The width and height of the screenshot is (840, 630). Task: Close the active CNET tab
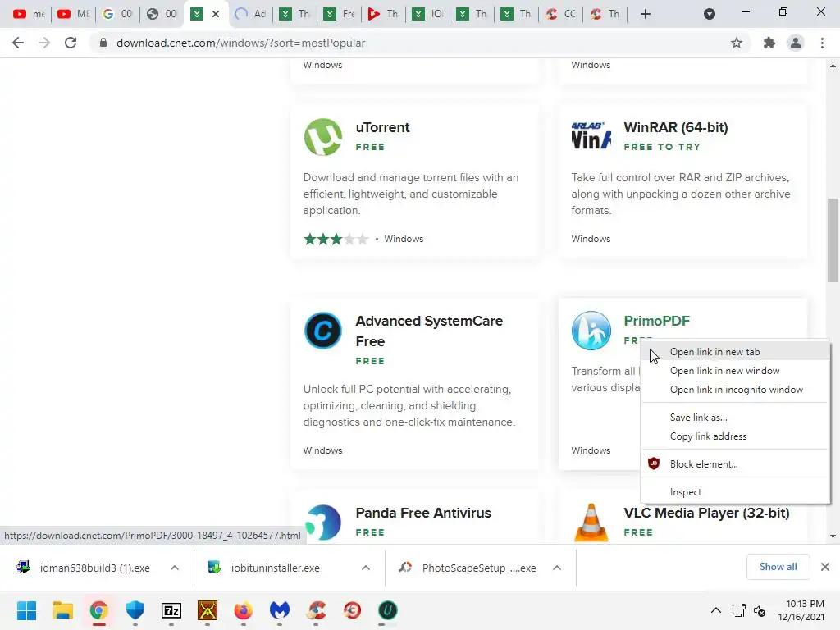[216, 14]
